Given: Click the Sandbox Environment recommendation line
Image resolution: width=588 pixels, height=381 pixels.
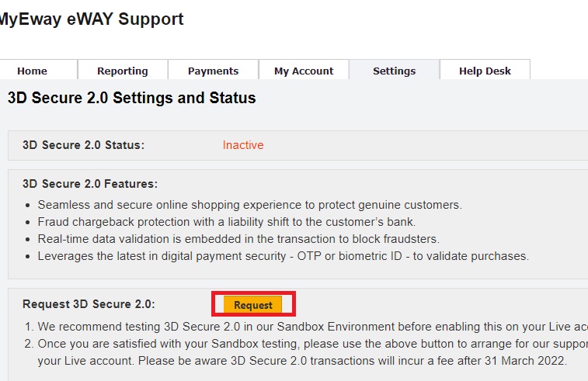Looking at the screenshot, I should (311, 327).
